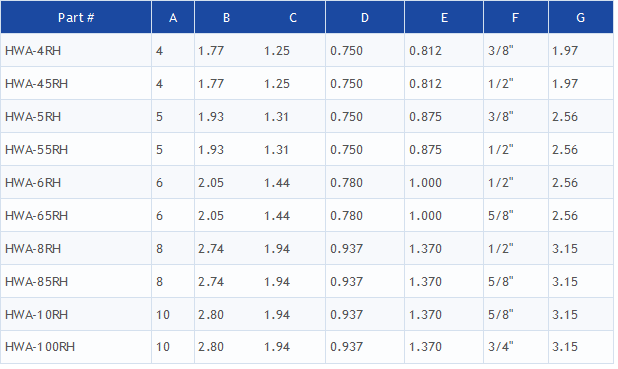The image size is (618, 369).
Task: Click the Part # column header
Action: pos(76,17)
